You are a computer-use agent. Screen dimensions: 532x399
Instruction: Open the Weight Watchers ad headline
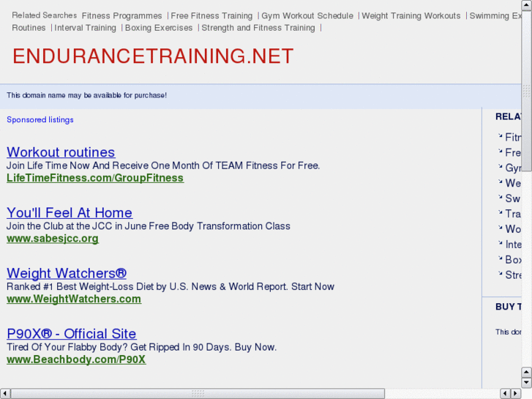point(67,273)
